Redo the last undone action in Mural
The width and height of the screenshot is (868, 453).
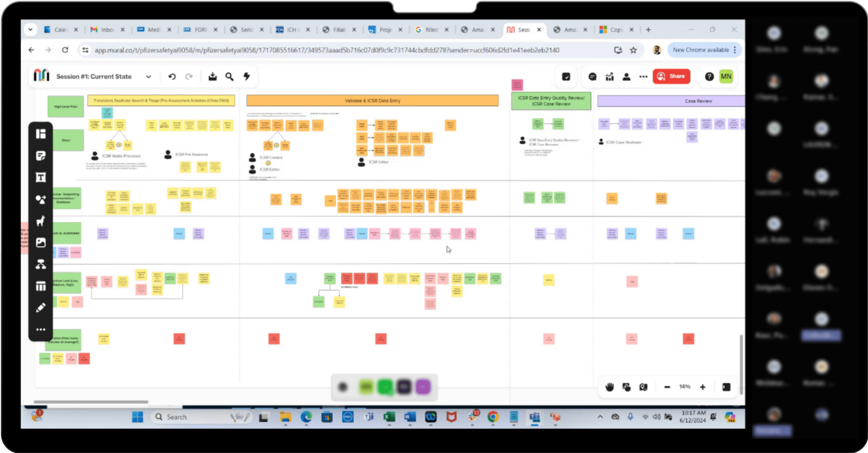189,77
